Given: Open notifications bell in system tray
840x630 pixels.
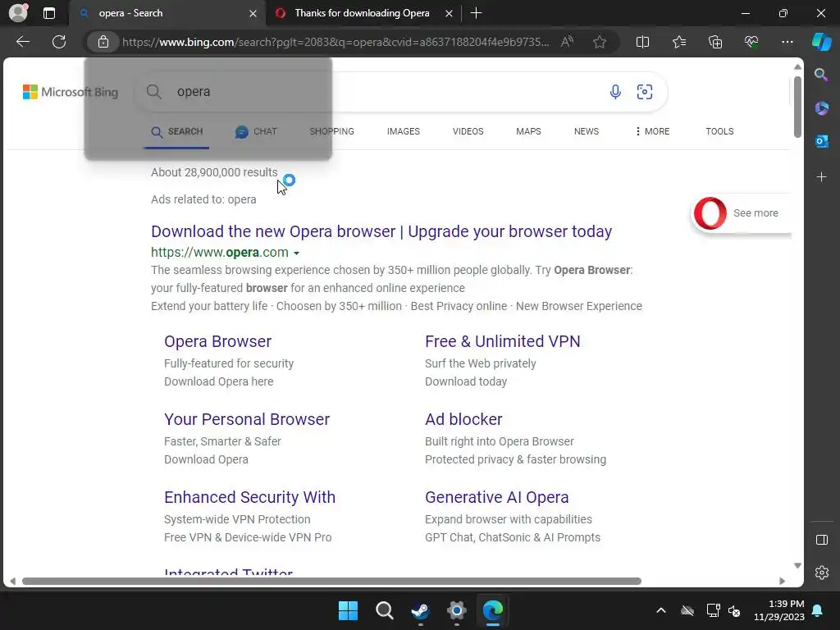Looking at the screenshot, I should 818,610.
